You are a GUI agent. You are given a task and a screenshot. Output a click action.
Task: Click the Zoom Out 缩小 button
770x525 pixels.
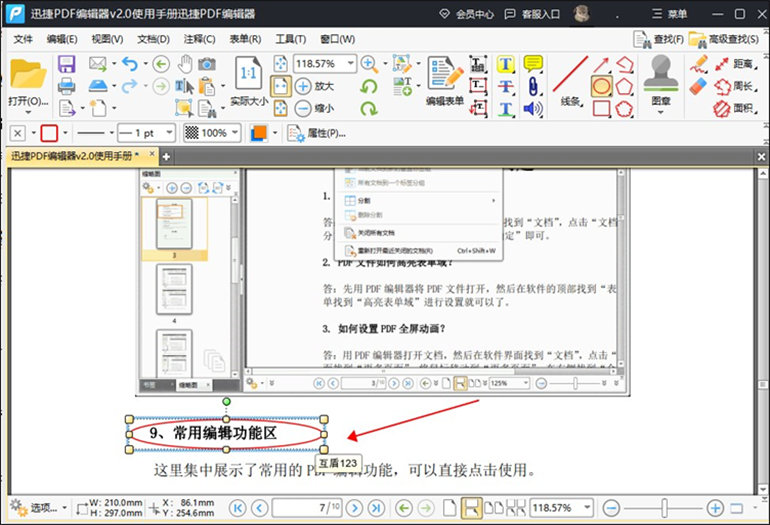point(314,108)
